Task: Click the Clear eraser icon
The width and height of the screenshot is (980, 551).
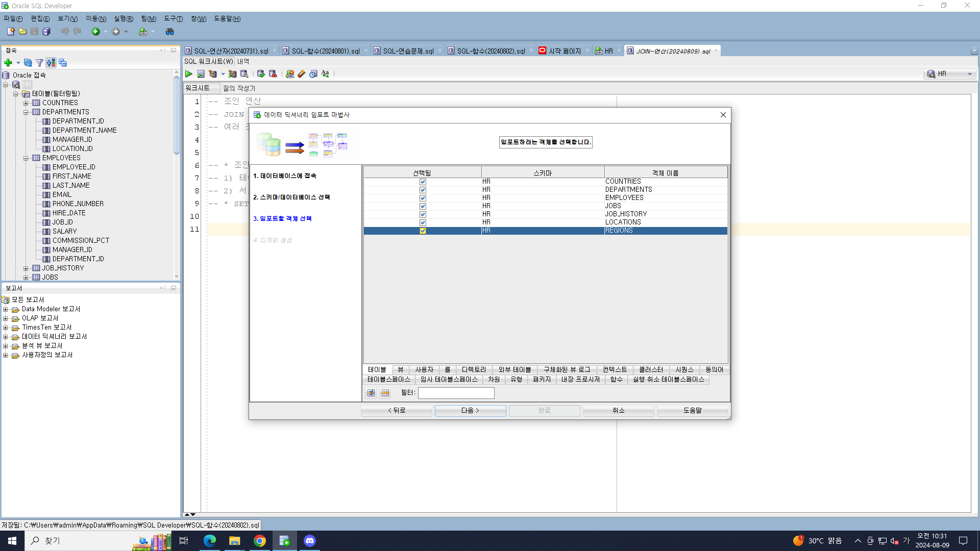Action: pos(302,74)
